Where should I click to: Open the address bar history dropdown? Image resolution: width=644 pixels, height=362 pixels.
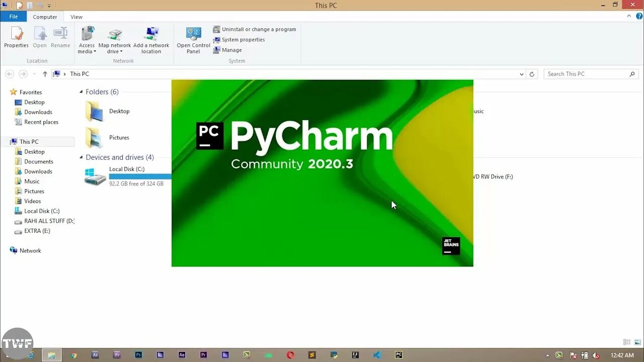521,74
